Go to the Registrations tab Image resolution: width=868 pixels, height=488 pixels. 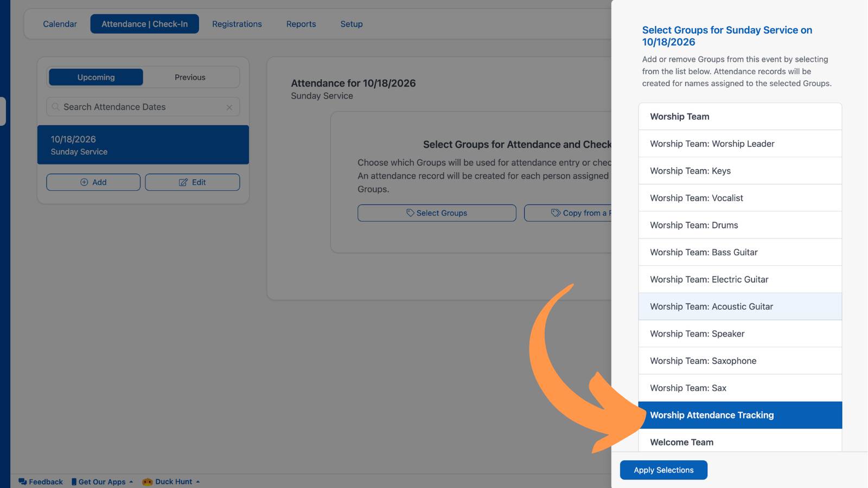pyautogui.click(x=237, y=24)
